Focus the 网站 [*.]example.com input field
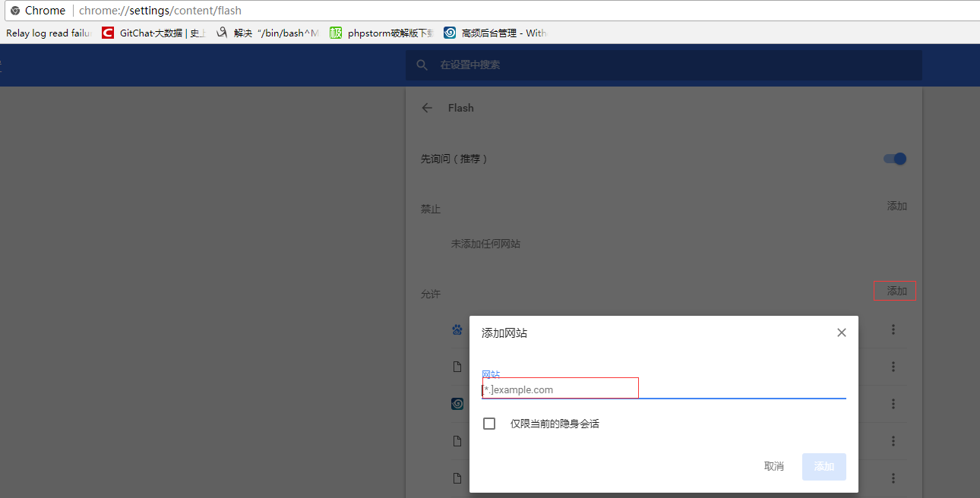Viewport: 980px width, 498px height. pyautogui.click(x=664, y=389)
